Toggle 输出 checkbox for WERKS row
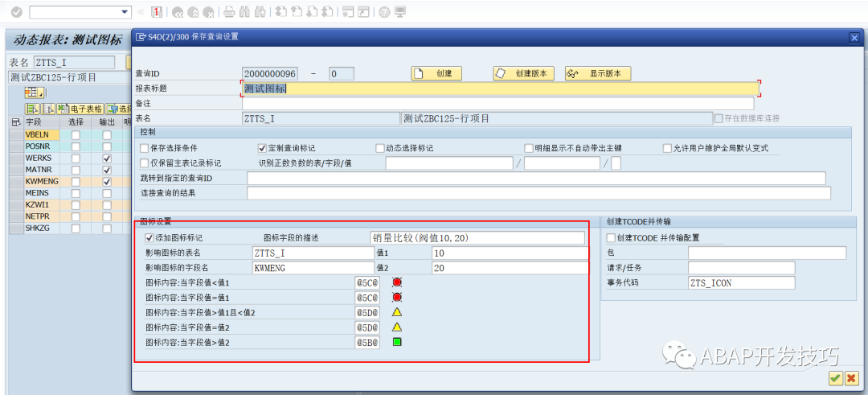Screen dimensions: 868x395 [x=107, y=158]
